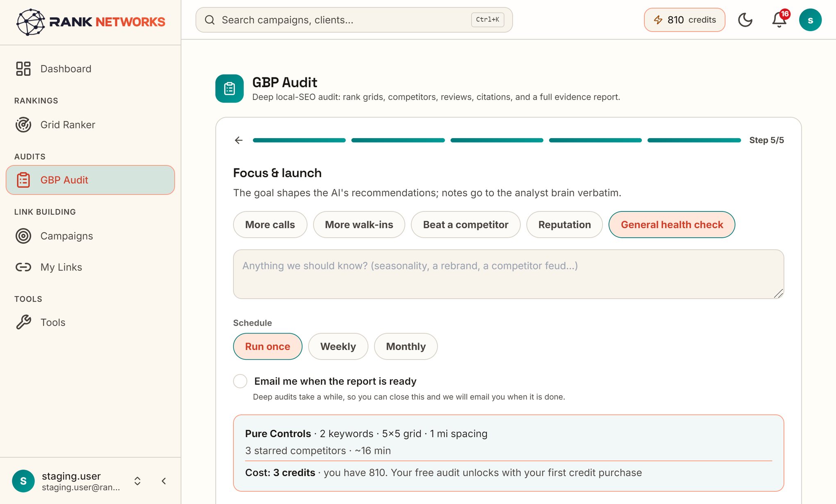Select the Beat a competitor goal
Screen dimensions: 836x504
(x=466, y=225)
